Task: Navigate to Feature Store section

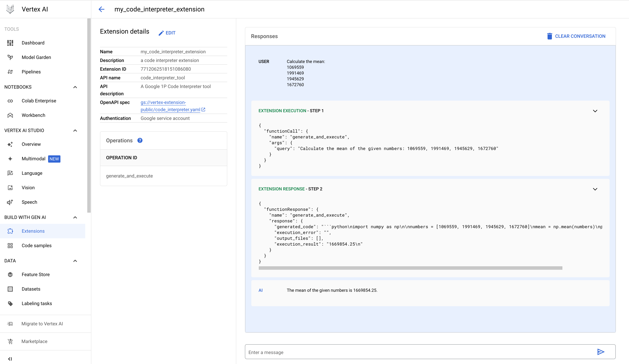Action: click(36, 274)
